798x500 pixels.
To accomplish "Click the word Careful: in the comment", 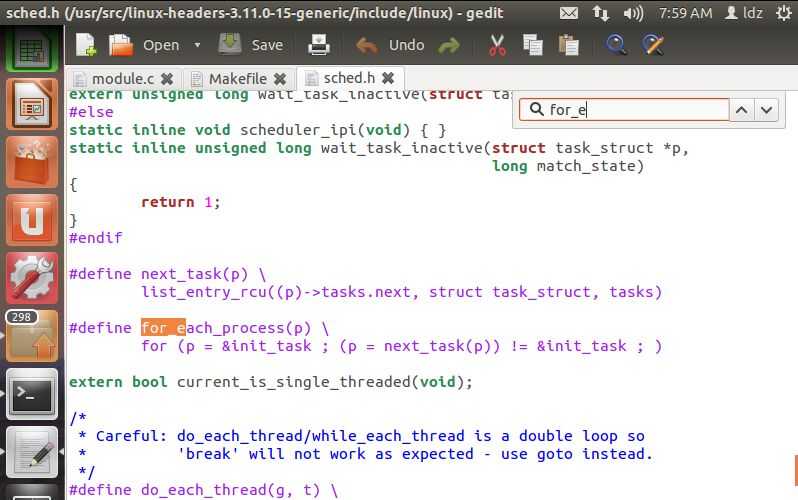I will click(131, 436).
